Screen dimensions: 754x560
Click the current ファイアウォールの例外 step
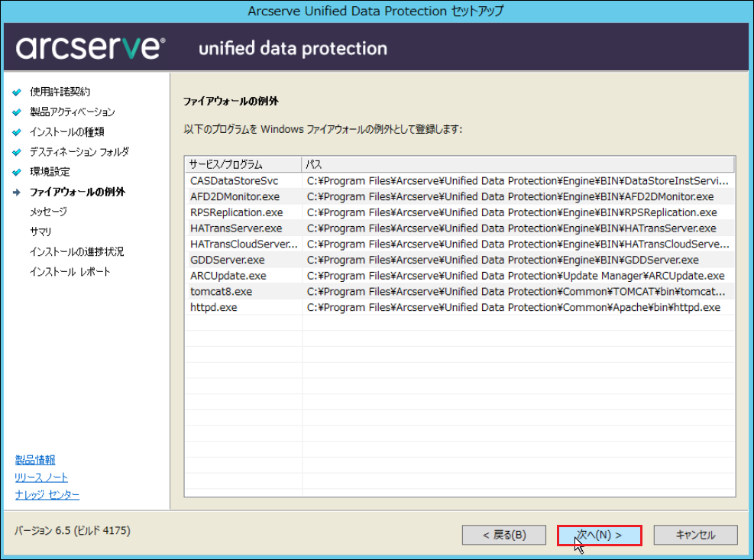tap(77, 192)
